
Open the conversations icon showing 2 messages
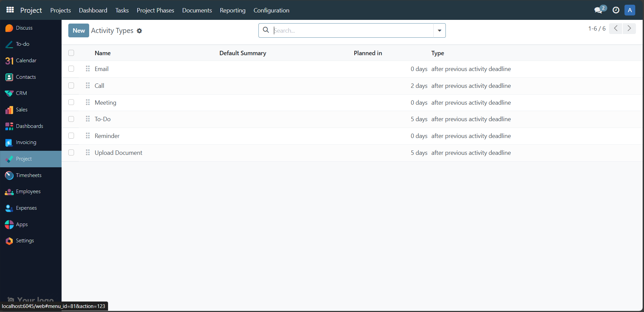pyautogui.click(x=599, y=10)
